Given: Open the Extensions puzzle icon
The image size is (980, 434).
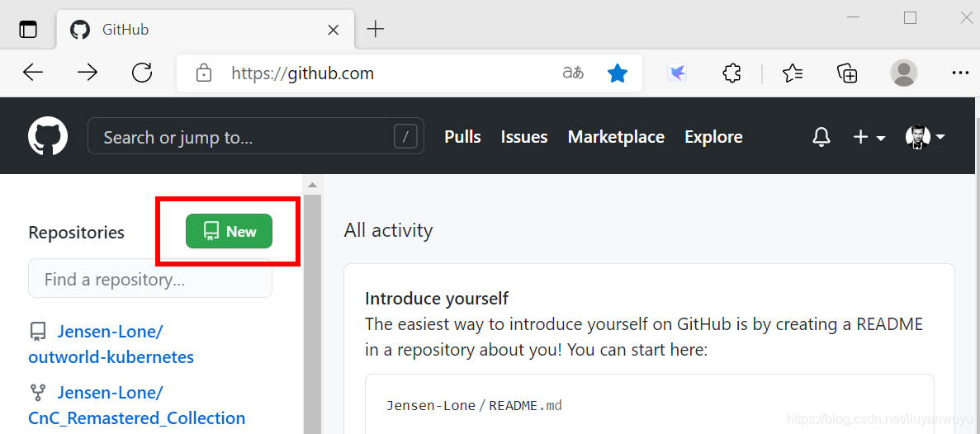Looking at the screenshot, I should click(x=731, y=73).
